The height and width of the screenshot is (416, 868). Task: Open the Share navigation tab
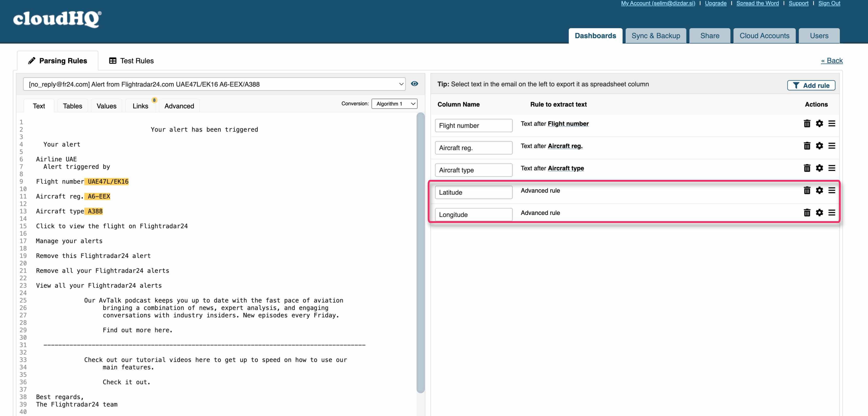[x=710, y=36]
